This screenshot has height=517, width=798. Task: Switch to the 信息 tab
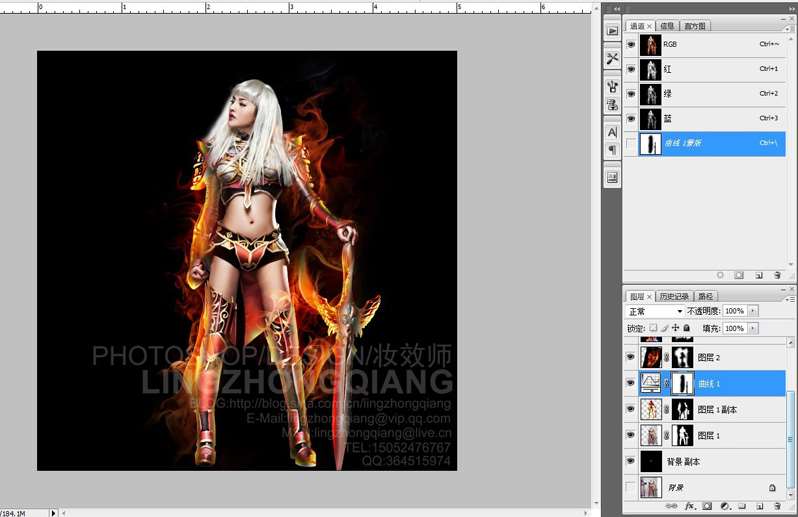pos(667,26)
